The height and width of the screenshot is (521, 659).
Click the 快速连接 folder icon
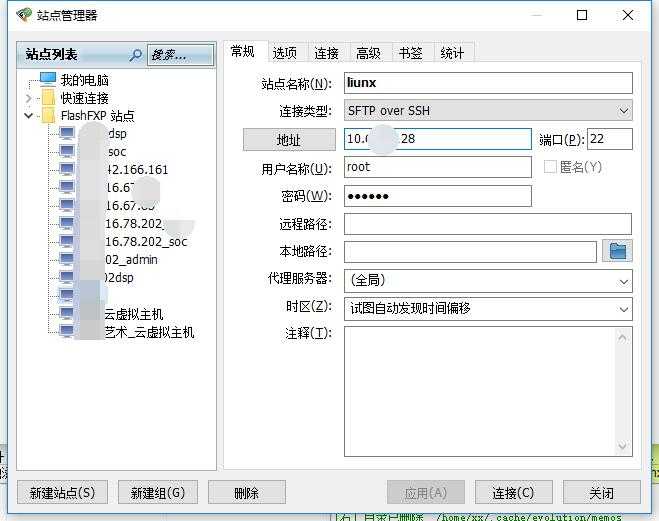[x=48, y=98]
